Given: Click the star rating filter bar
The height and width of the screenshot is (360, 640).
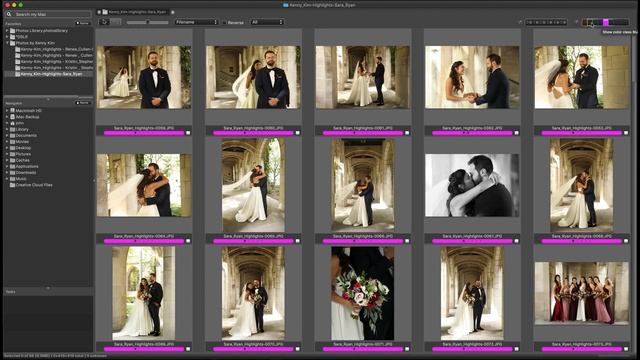Looking at the screenshot, I should [546, 22].
